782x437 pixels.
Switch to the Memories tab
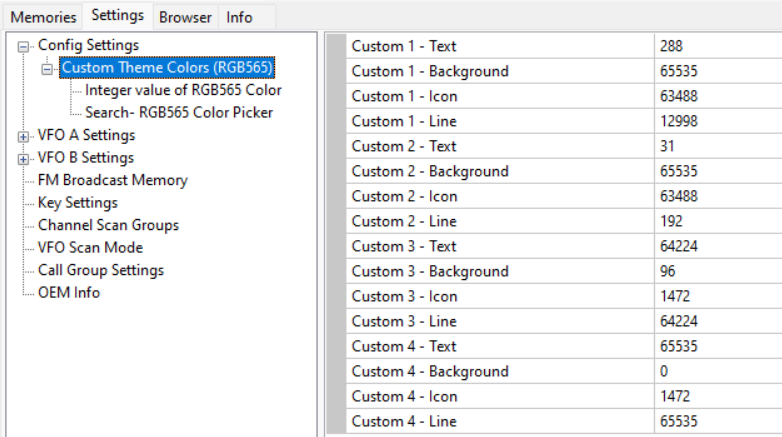tap(43, 17)
